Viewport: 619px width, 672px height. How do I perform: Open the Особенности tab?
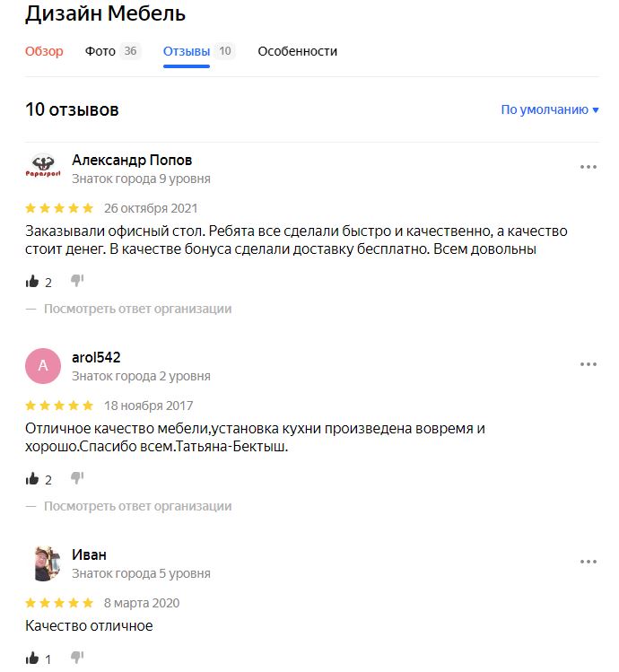pos(298,51)
